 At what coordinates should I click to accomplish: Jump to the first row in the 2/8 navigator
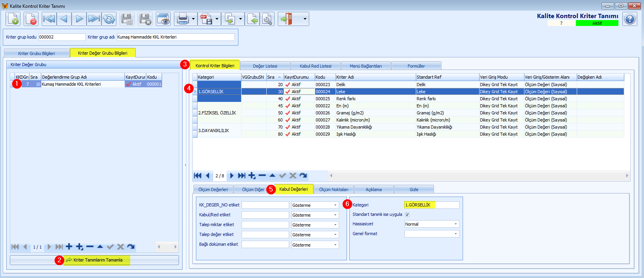(x=198, y=175)
